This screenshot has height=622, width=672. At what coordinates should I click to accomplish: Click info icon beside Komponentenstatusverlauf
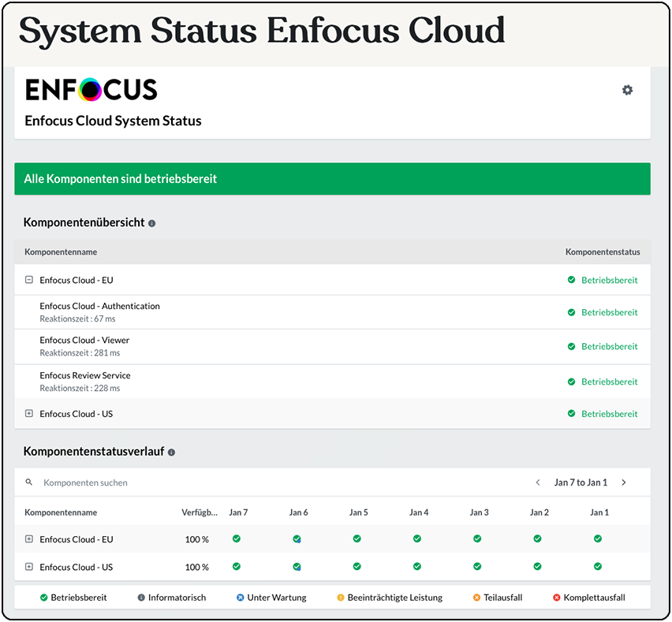171,453
